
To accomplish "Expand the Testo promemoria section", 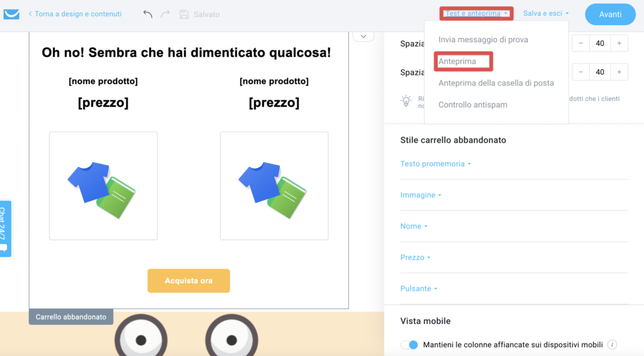I will (435, 164).
